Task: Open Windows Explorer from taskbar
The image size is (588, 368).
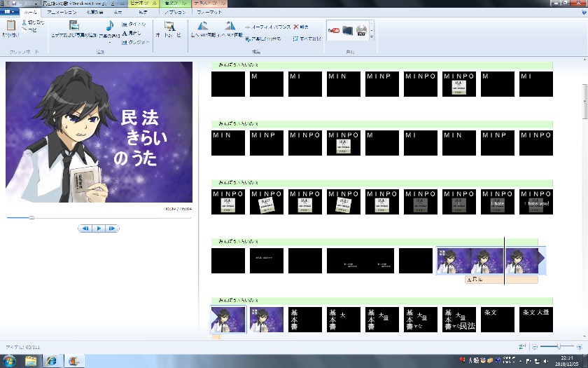Action: [x=31, y=361]
